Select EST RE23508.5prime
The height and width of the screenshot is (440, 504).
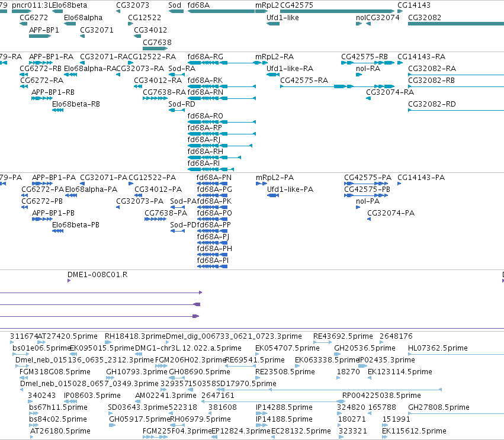coord(285,372)
